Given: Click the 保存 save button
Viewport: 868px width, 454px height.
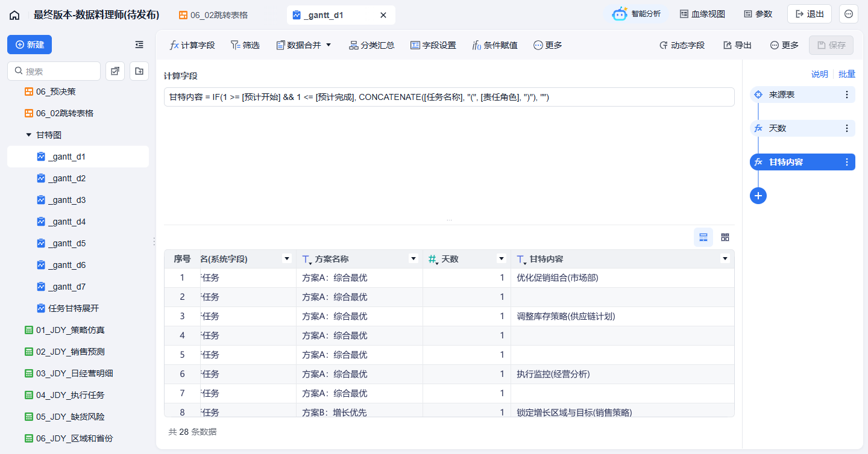Looking at the screenshot, I should point(831,45).
